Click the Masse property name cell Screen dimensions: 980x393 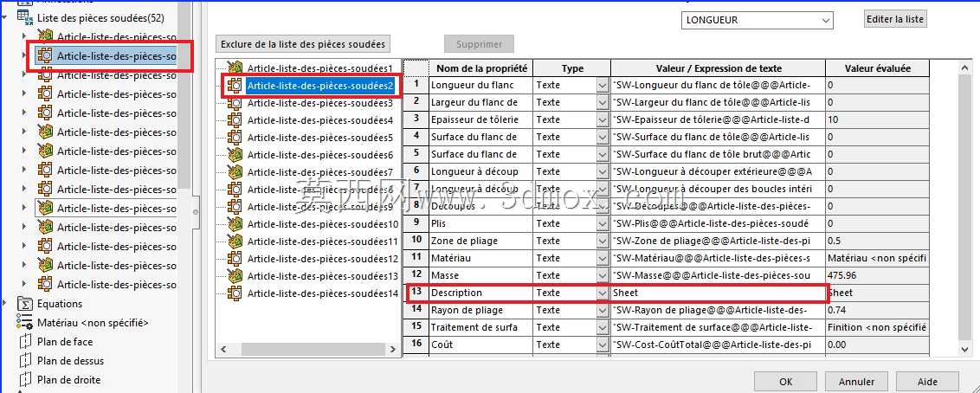point(481,275)
